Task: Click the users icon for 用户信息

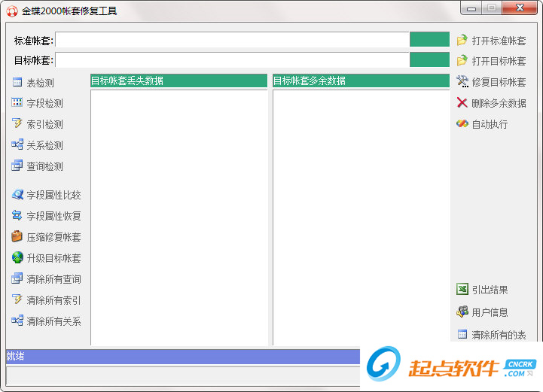Action: 462,311
